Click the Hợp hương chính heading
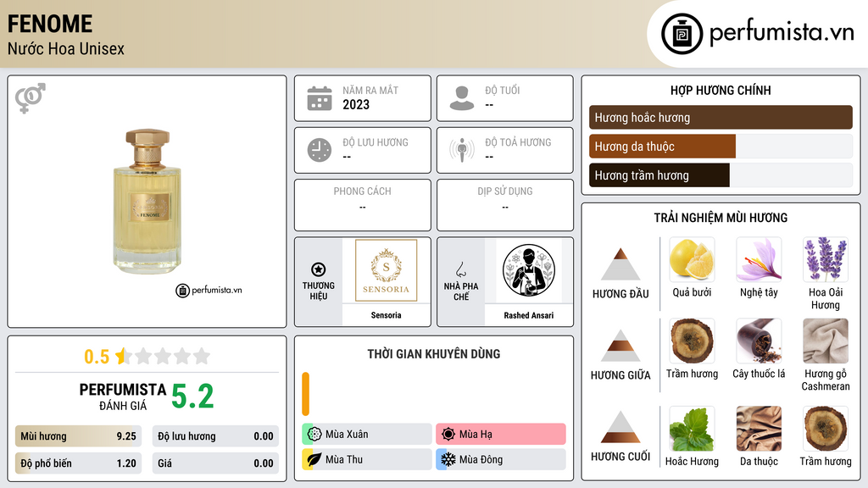The width and height of the screenshot is (868, 488). coord(721,90)
